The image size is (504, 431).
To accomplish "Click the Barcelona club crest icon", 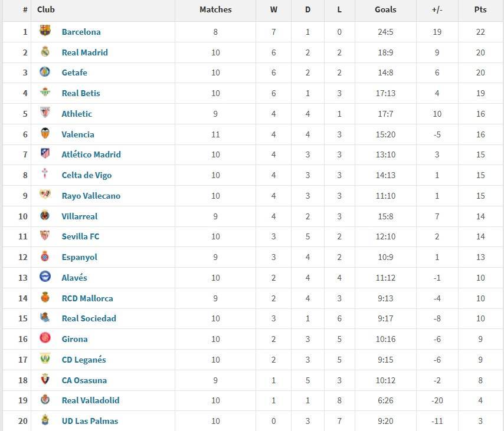I will (45, 31).
